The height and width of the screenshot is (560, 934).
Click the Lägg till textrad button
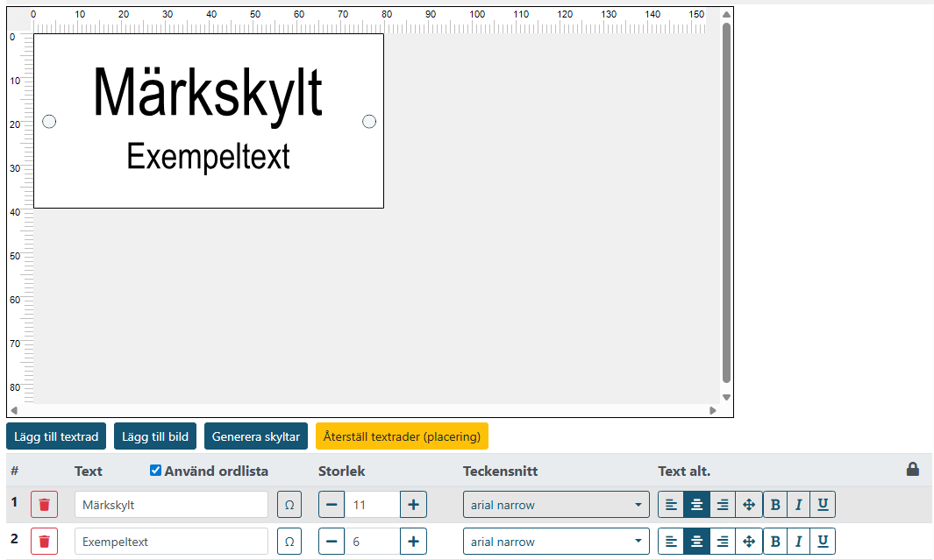pos(55,436)
